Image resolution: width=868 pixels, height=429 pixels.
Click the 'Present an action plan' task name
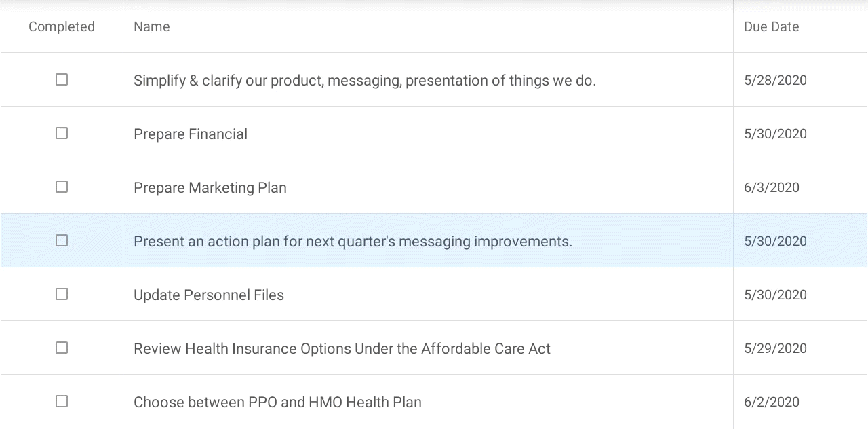click(x=353, y=241)
